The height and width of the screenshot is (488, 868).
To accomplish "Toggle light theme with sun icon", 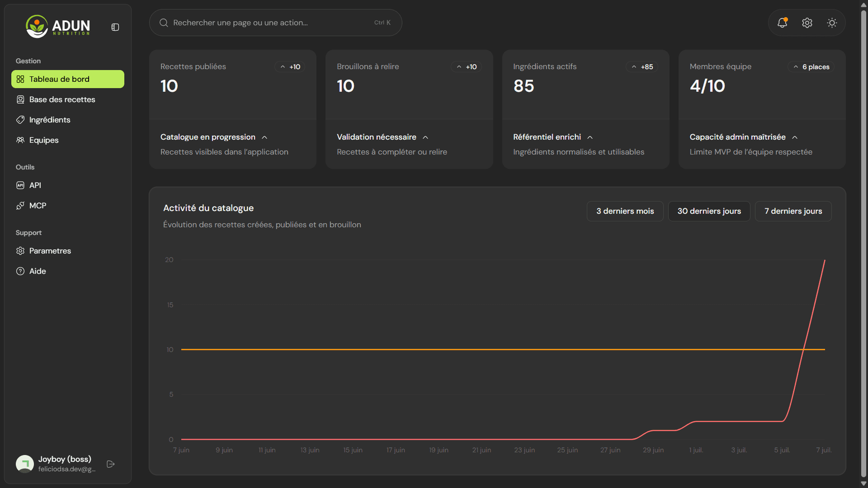I will (832, 23).
